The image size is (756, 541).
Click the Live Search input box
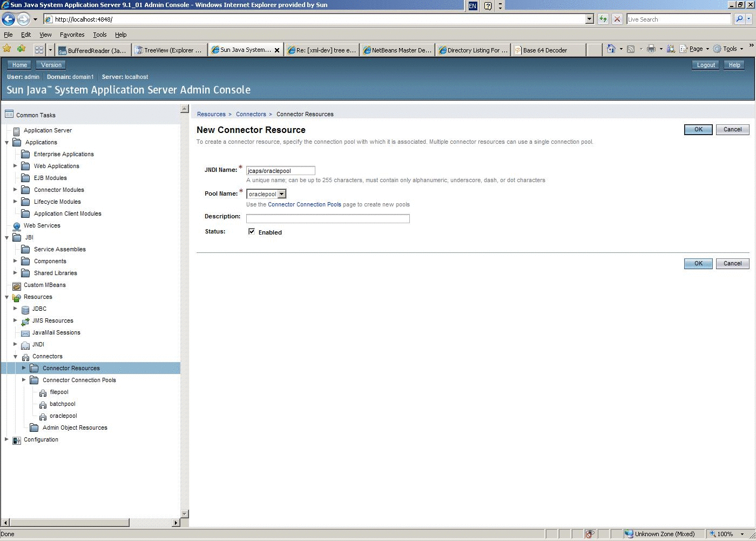[x=679, y=19]
